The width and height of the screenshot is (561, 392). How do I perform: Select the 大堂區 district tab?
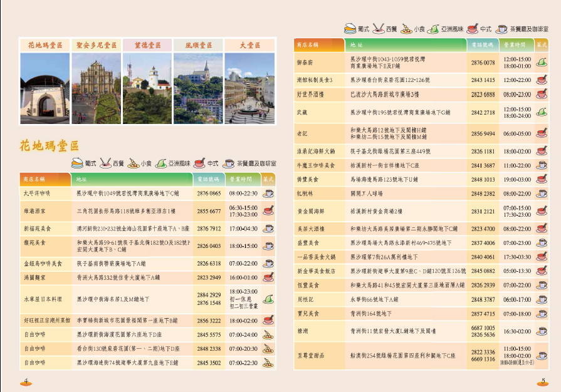click(249, 46)
